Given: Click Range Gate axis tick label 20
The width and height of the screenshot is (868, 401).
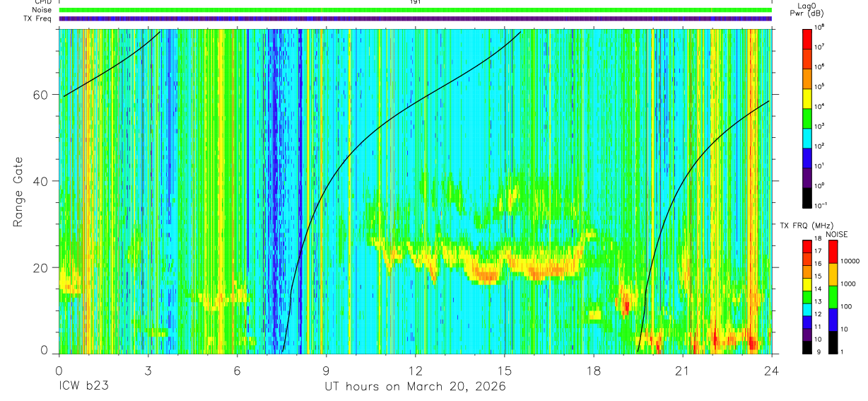Looking at the screenshot, I should [41, 267].
